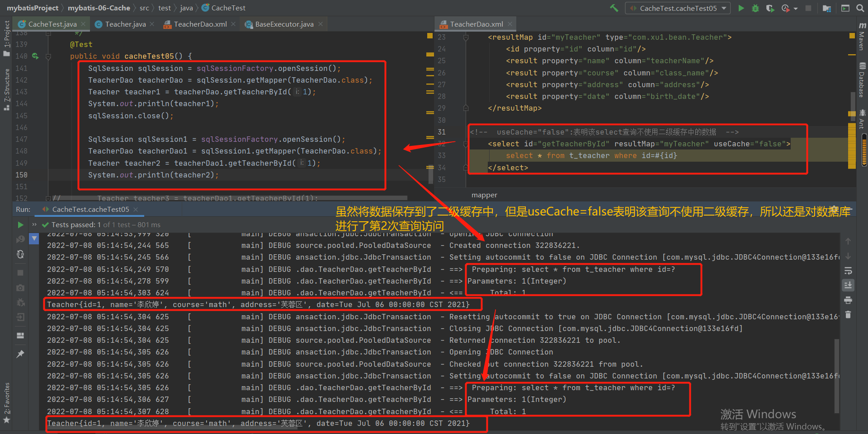Image resolution: width=868 pixels, height=434 pixels.
Task: Click the Exit icon in the Run panel
Action: click(20, 317)
